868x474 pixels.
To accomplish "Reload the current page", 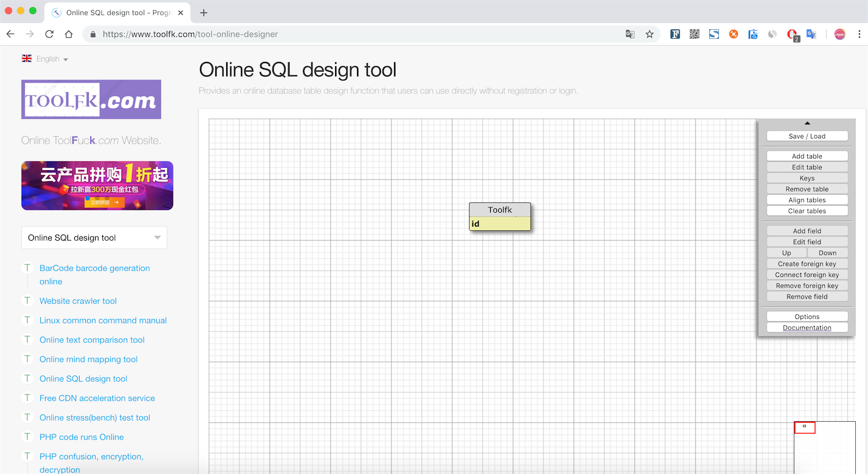I will [x=49, y=34].
